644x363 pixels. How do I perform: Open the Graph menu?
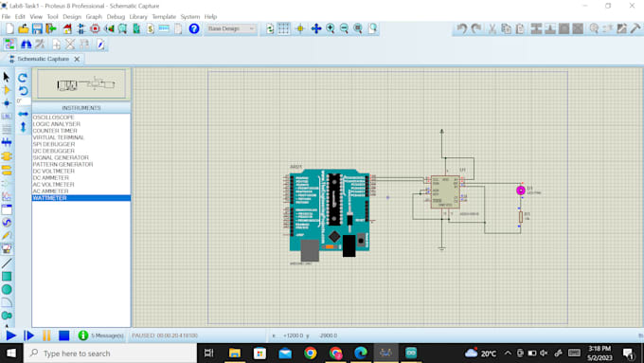coord(94,17)
